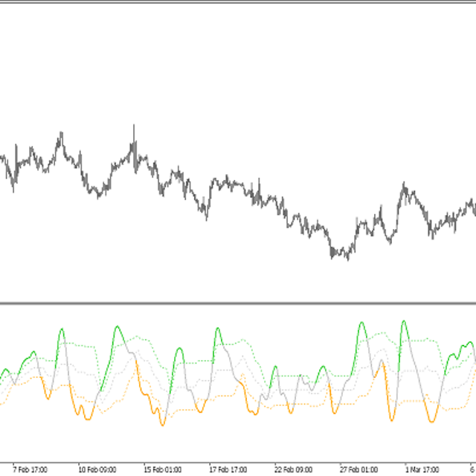Image resolution: width=476 pixels, height=476 pixels.
Task: Click the orange oscillator trough above 15 Feb 01:00
Action: click(x=162, y=425)
